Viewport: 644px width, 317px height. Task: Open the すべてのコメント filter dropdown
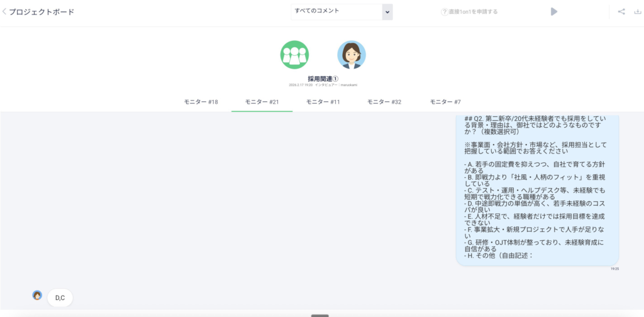pyautogui.click(x=337, y=11)
